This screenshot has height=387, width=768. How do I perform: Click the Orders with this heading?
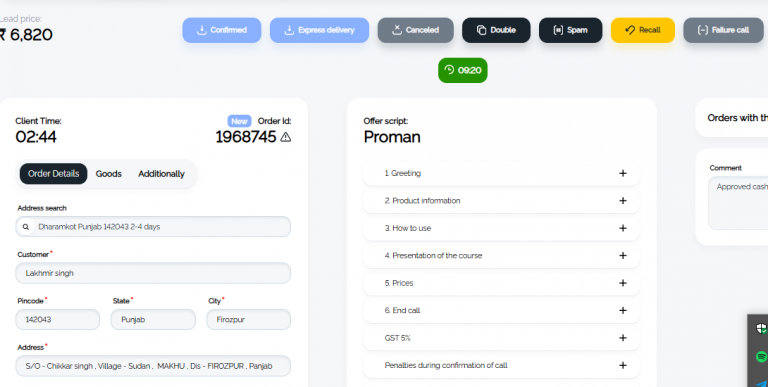point(738,118)
